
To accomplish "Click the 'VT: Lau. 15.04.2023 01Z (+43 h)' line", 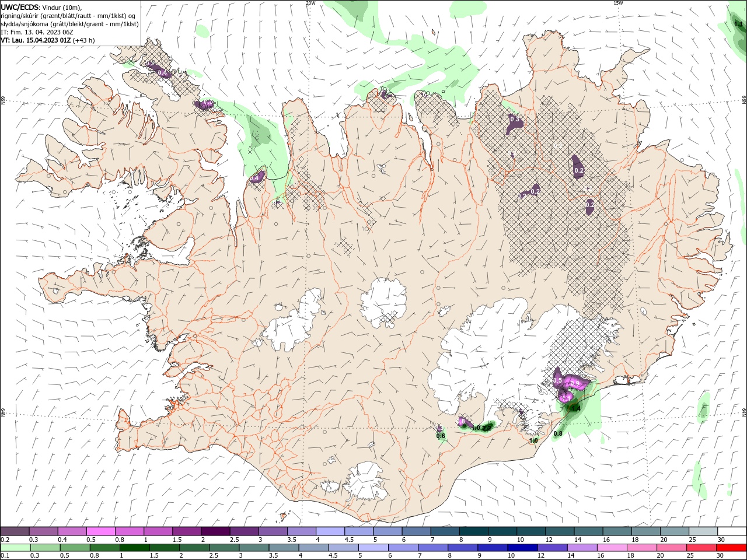I will point(47,40).
